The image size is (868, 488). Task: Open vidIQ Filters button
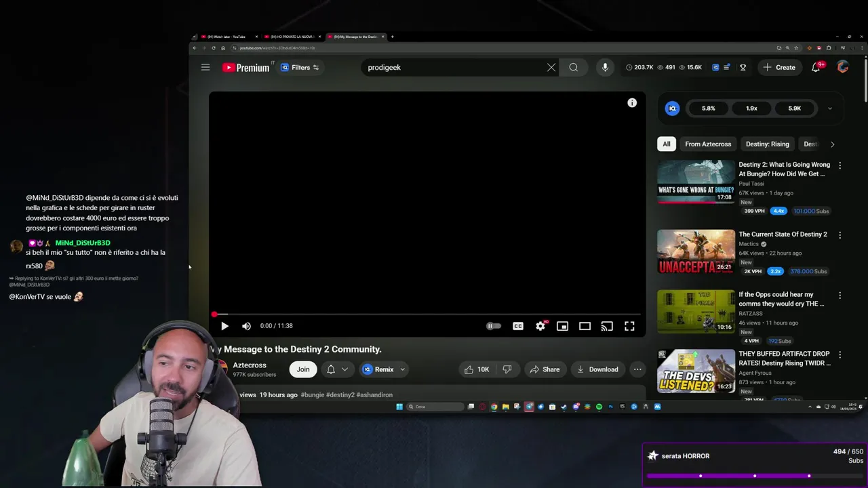(300, 67)
